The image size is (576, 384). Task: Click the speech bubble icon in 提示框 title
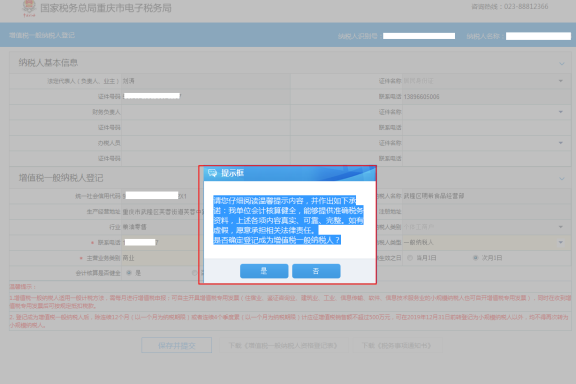[x=212, y=173]
